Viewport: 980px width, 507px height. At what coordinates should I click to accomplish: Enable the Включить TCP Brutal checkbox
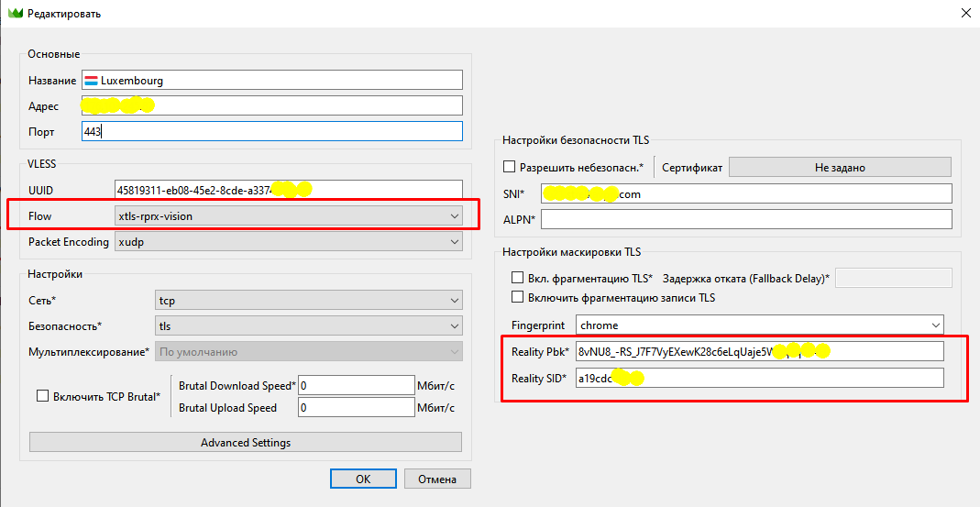click(42, 396)
